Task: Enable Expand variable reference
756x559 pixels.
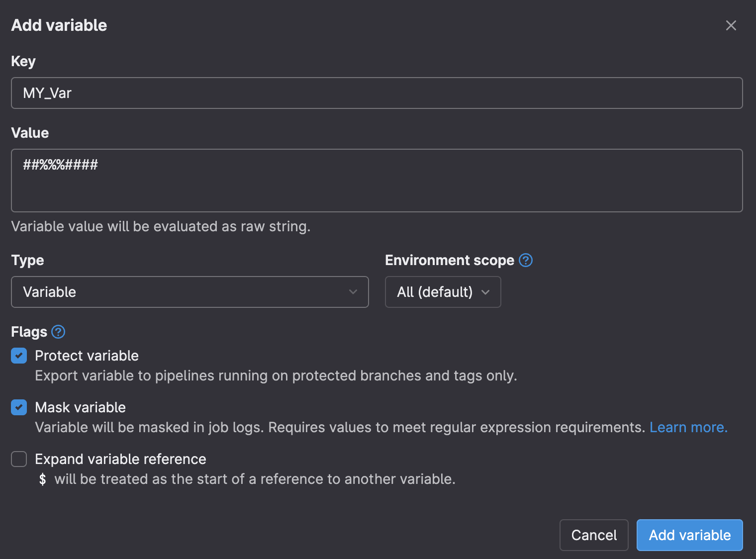Action: [18, 459]
